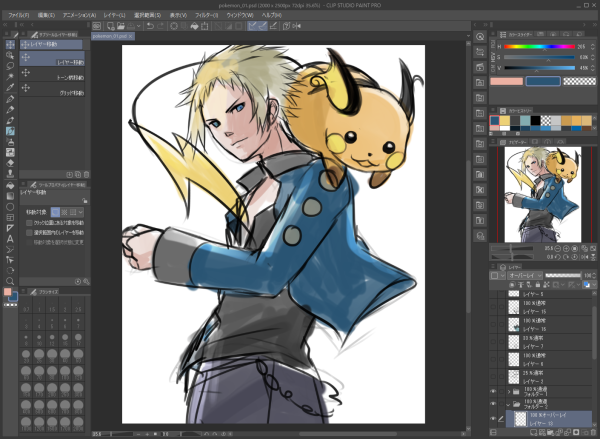Image resolution: width=600 pixels, height=439 pixels.
Task: Select the Move Layer tool in the toolbox
Action: click(x=10, y=44)
